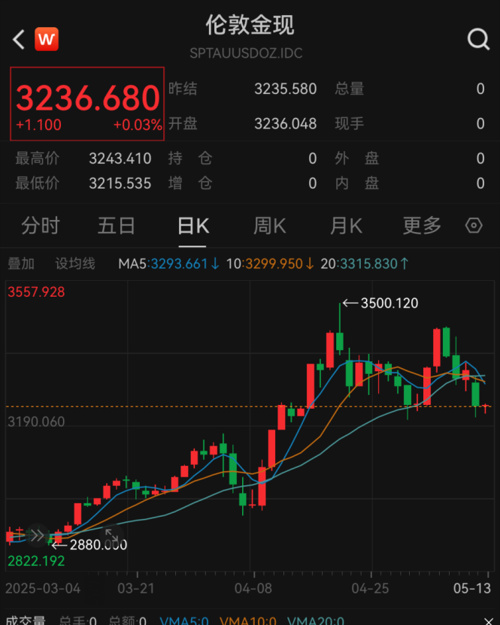The width and height of the screenshot is (500, 625).
Task: Tap the 成交量 volume indicator label
Action: point(26,620)
